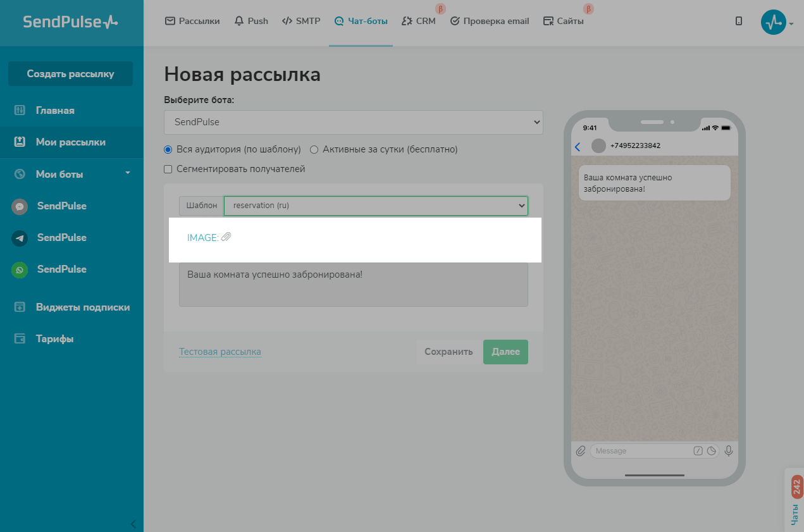Click the attachment paperclip in phone preview
The image size is (804, 532).
pos(581,451)
